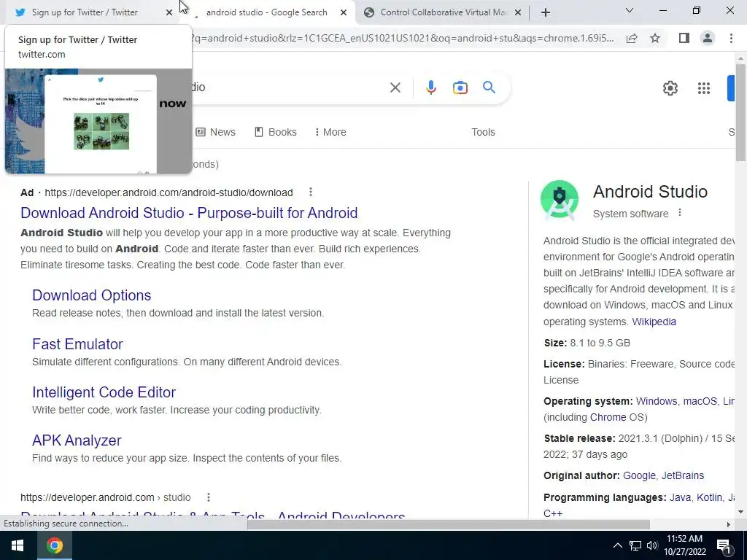This screenshot has width=747, height=560.
Task: Expand the More search categories menu
Action: pos(330,132)
